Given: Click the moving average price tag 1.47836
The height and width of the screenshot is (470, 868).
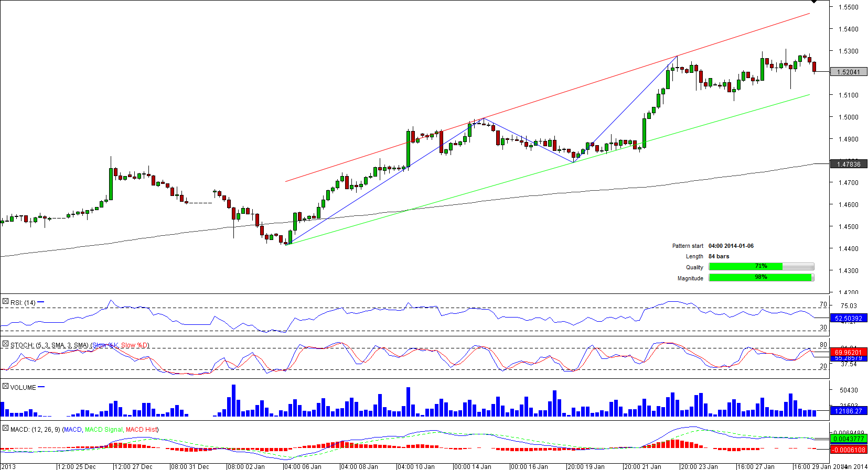Looking at the screenshot, I should pos(849,165).
